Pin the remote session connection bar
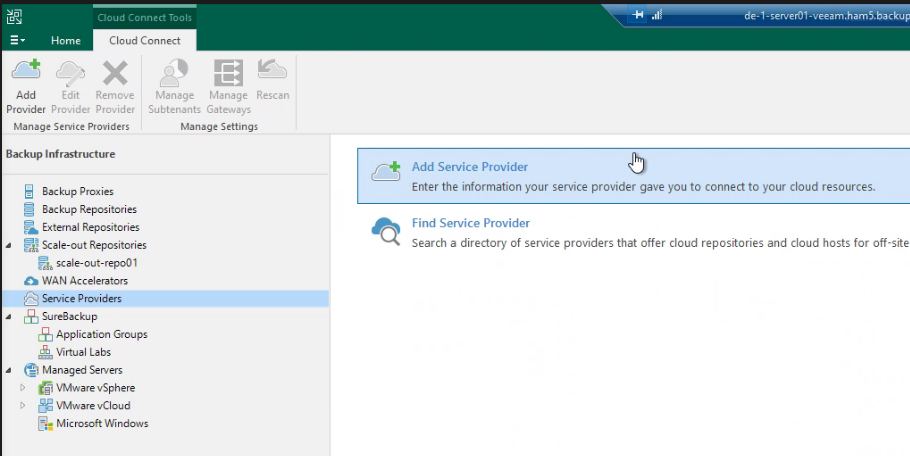The image size is (910, 456). [638, 15]
